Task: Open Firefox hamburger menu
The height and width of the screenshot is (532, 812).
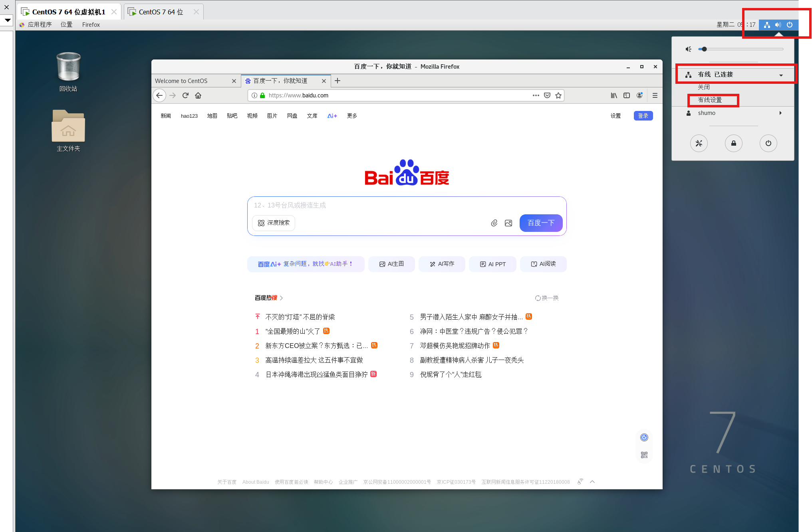Action: (x=655, y=95)
